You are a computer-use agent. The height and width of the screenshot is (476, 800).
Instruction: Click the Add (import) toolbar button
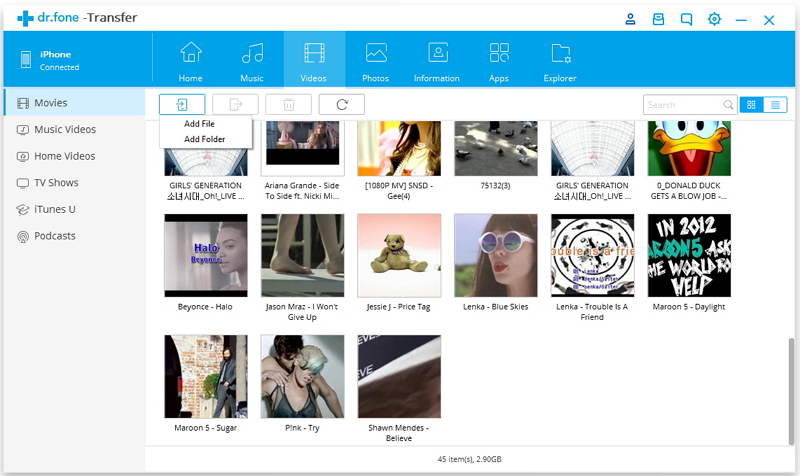click(182, 105)
